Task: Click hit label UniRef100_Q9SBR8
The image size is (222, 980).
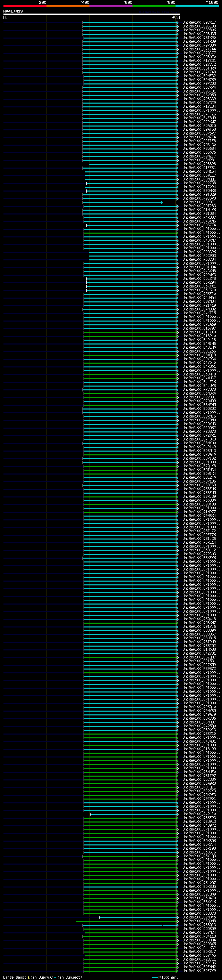Action: point(199,164)
